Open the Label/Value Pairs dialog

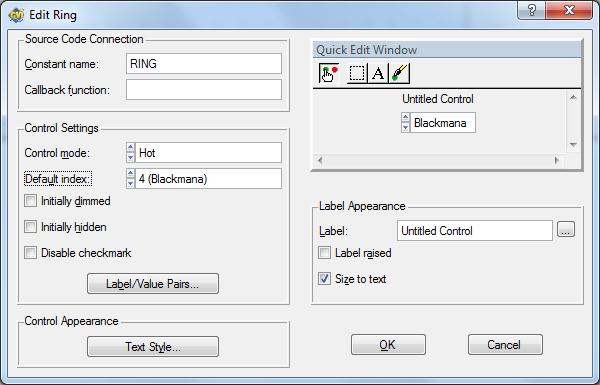pos(153,284)
